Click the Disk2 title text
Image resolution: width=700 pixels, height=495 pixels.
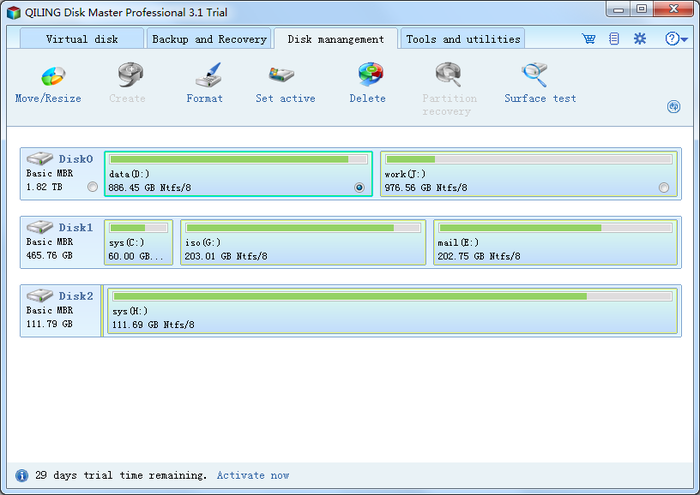click(x=76, y=296)
